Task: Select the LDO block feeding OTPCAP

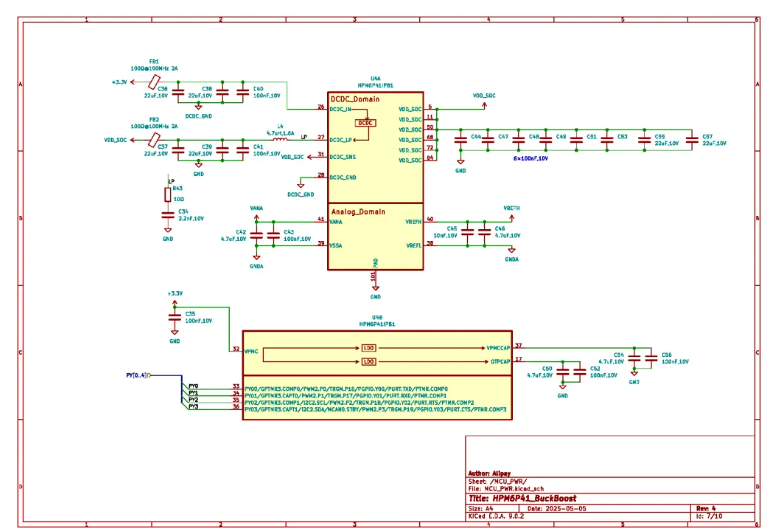Action: 369,361
